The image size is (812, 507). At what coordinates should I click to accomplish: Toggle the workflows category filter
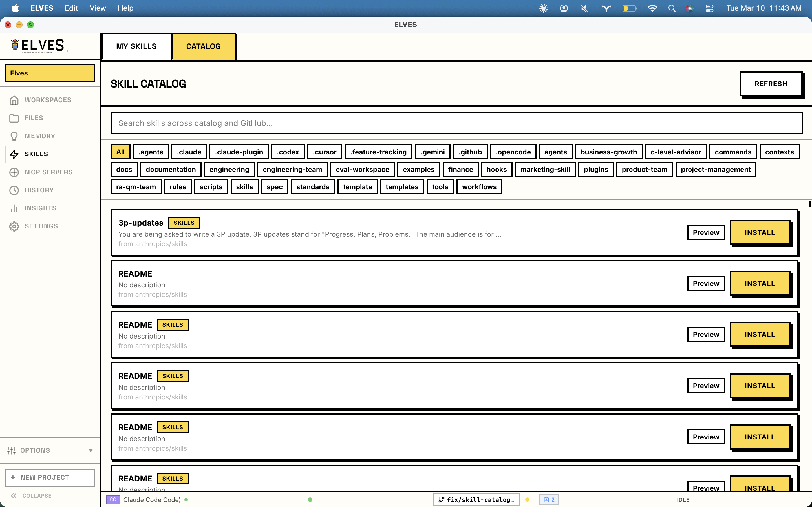(x=479, y=187)
